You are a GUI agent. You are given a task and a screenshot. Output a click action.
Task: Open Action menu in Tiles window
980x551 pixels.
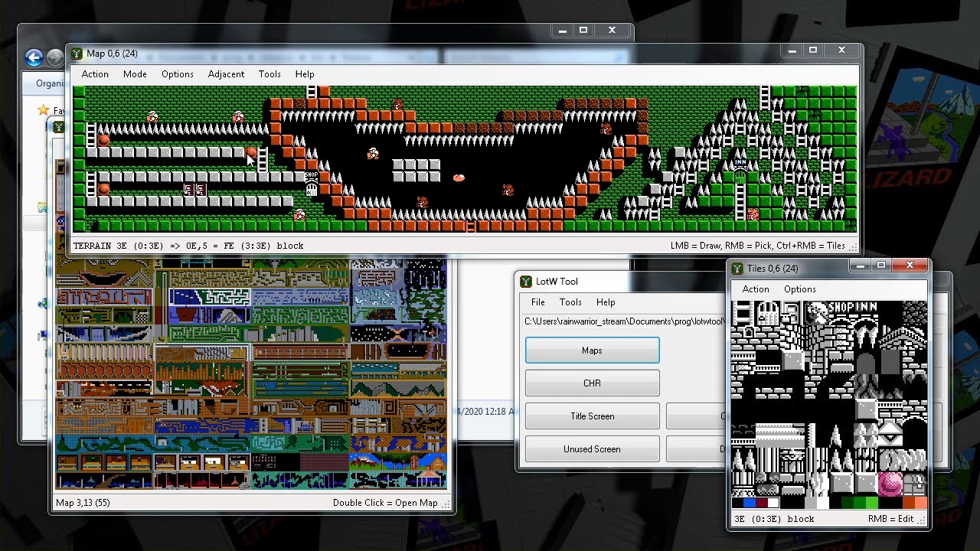click(x=756, y=289)
